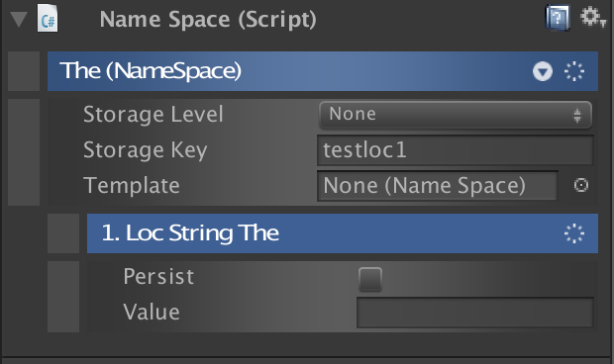Screen dimensions: 614x364
Task: Click into the Storage Key field testloc1
Action: (456, 150)
